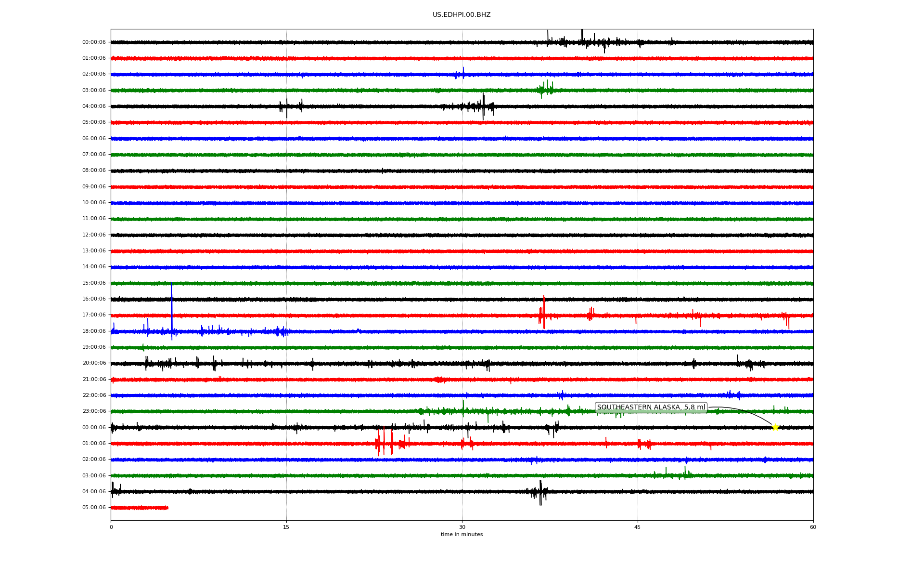Click the 12:00:06 trace time label
The height and width of the screenshot is (578, 924).
pyautogui.click(x=94, y=235)
